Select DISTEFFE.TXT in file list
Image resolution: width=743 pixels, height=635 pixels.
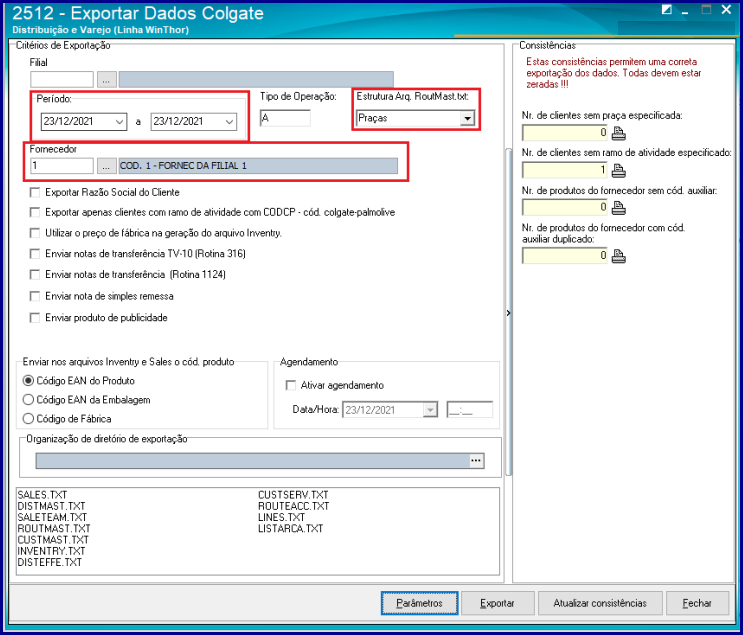coord(50,562)
